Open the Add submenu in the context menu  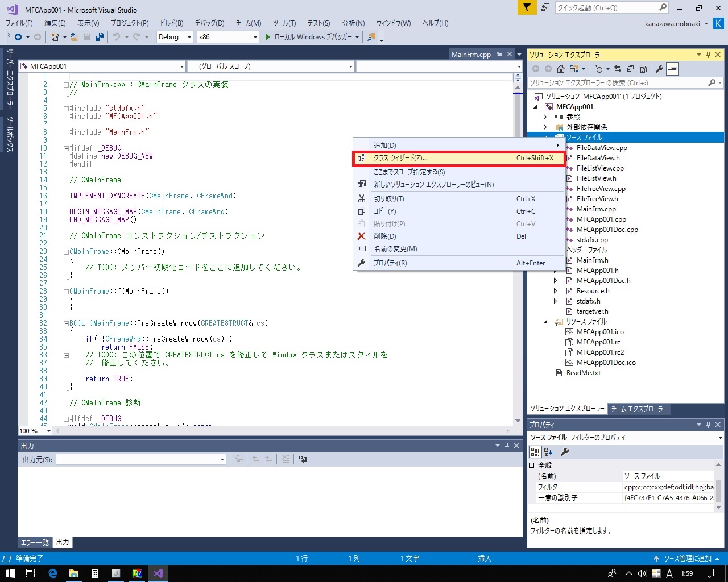click(459, 145)
